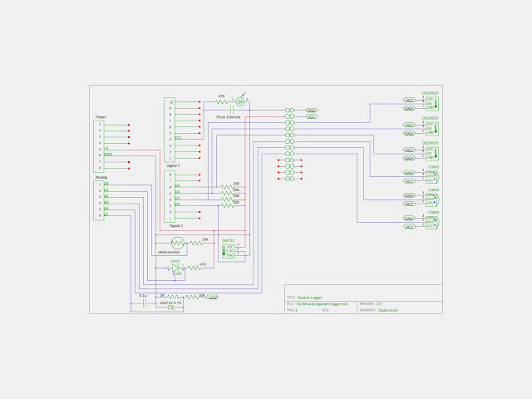
Task: Click the 'D5' net label on Digital 1
Action: point(177,185)
